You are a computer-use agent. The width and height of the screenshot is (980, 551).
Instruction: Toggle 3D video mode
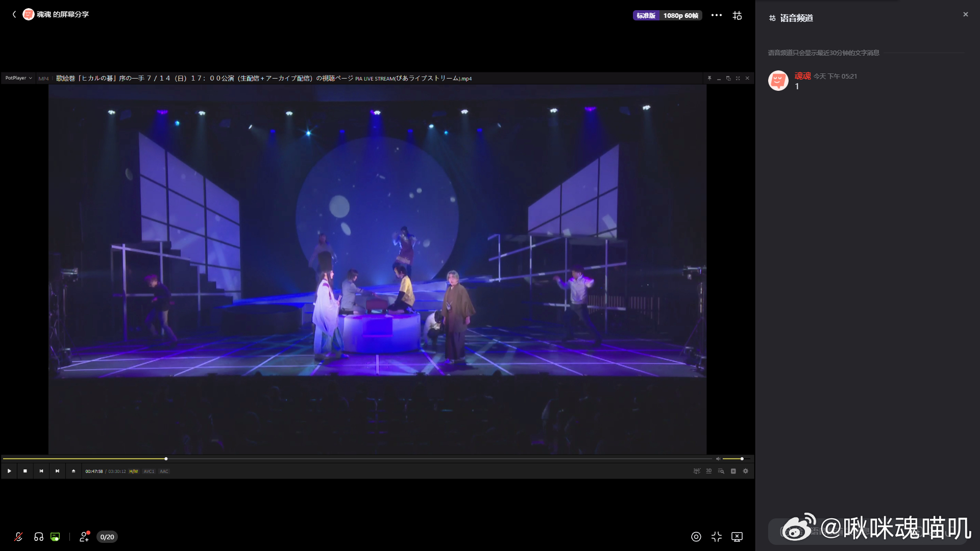(x=708, y=471)
